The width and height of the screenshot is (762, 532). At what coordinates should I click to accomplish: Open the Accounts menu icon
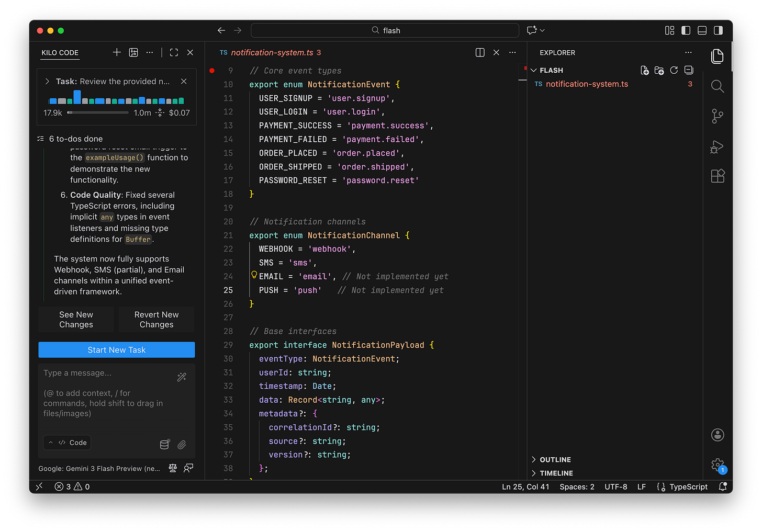point(718,435)
